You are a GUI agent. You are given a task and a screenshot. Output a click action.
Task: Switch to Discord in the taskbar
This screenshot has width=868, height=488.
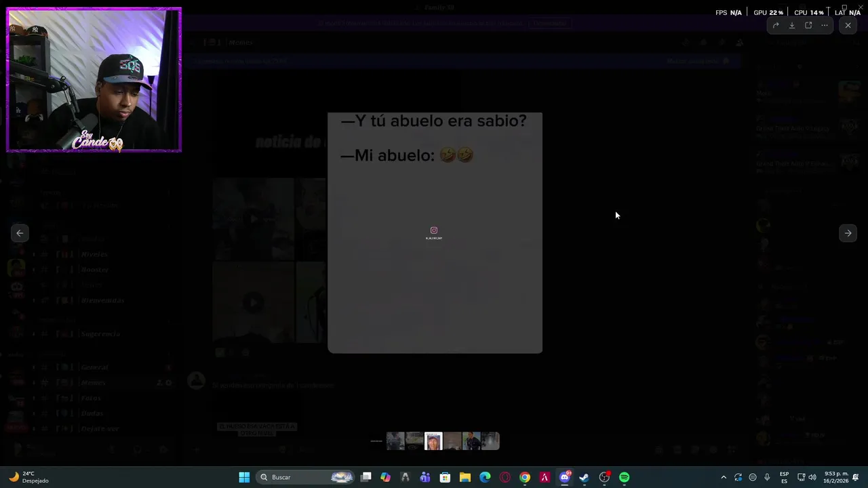point(564,477)
